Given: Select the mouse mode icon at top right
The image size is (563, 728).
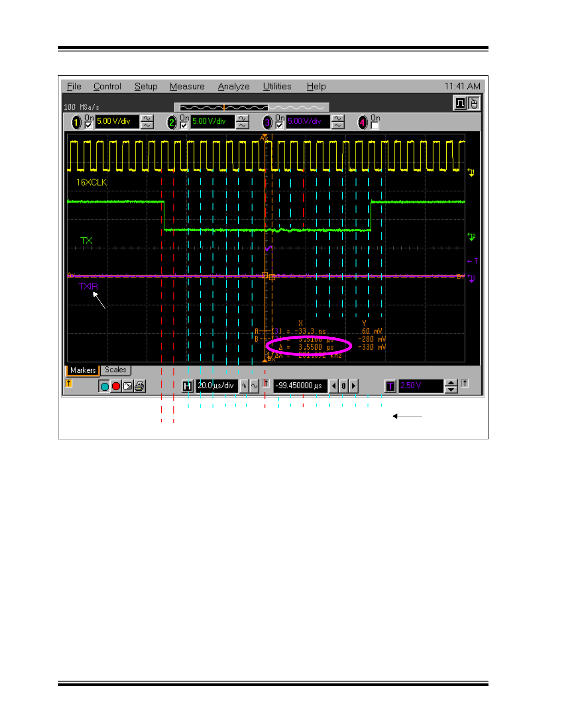Looking at the screenshot, I should (x=474, y=103).
